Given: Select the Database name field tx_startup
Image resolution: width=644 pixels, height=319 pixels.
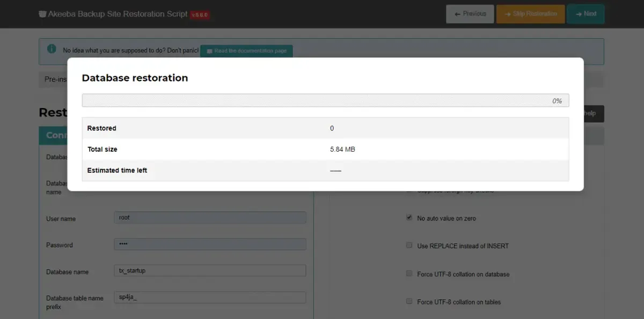Looking at the screenshot, I should pos(210,271).
